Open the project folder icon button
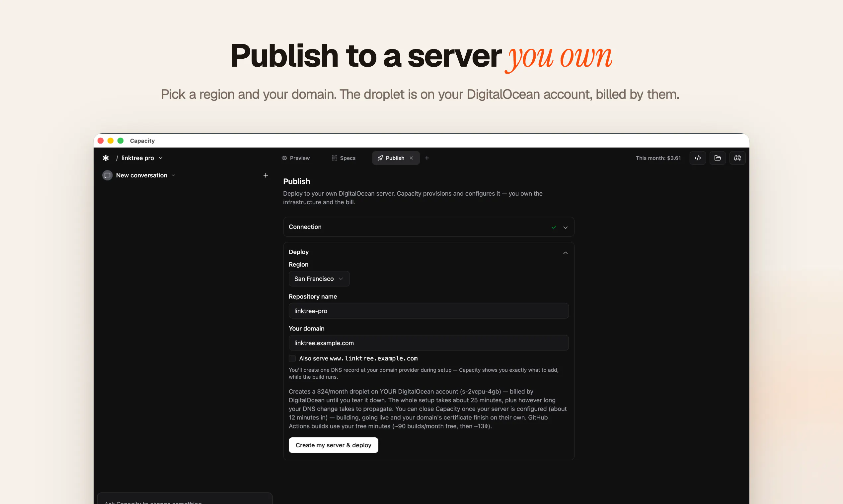843x504 pixels. coord(718,158)
